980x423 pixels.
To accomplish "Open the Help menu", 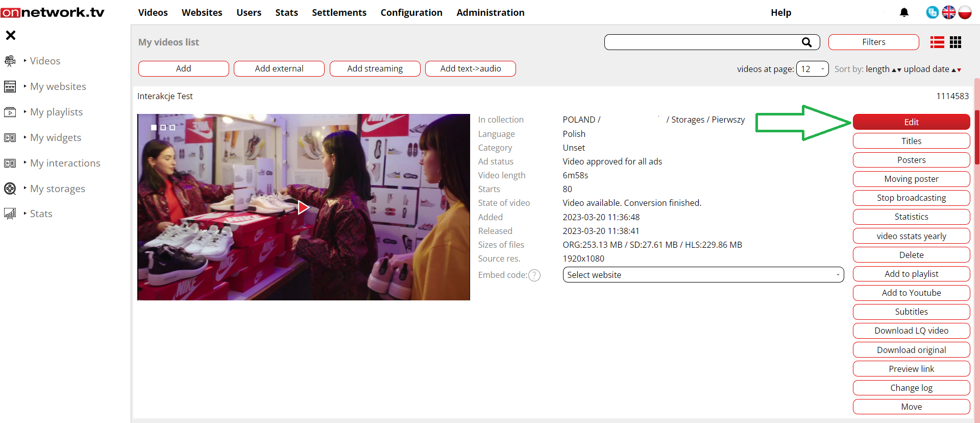I will [780, 12].
